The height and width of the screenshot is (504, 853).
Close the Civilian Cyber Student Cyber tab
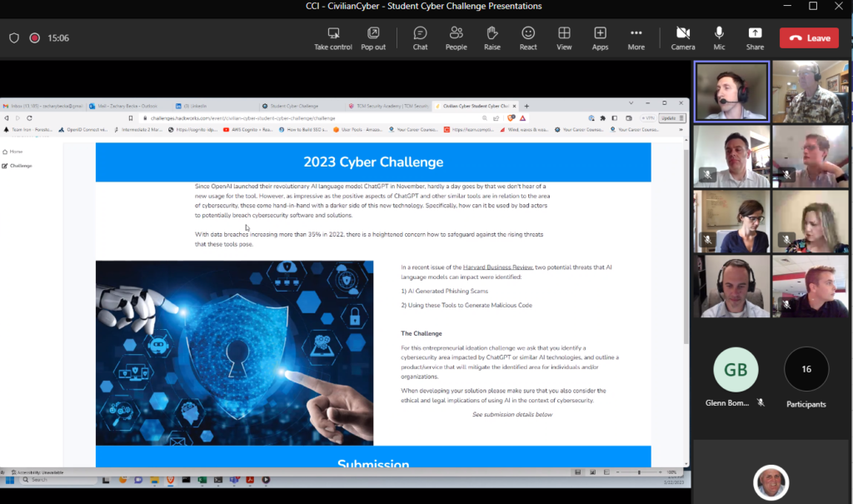click(514, 106)
